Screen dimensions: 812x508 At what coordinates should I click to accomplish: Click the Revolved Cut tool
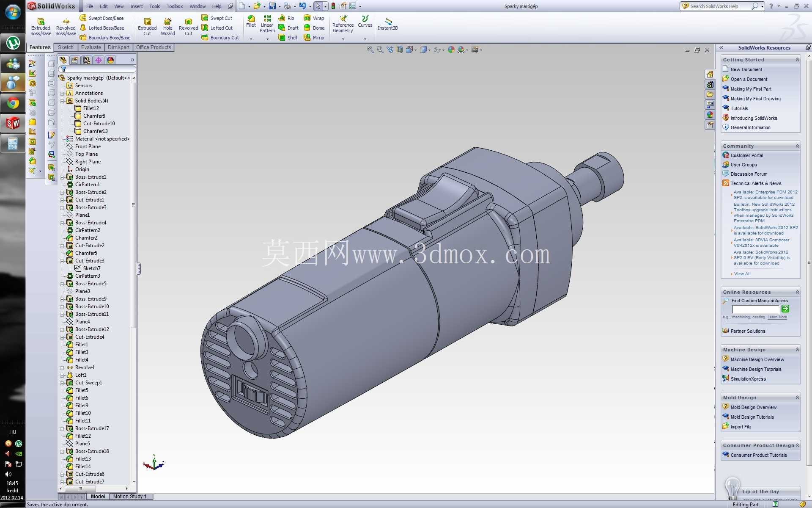[x=188, y=27]
